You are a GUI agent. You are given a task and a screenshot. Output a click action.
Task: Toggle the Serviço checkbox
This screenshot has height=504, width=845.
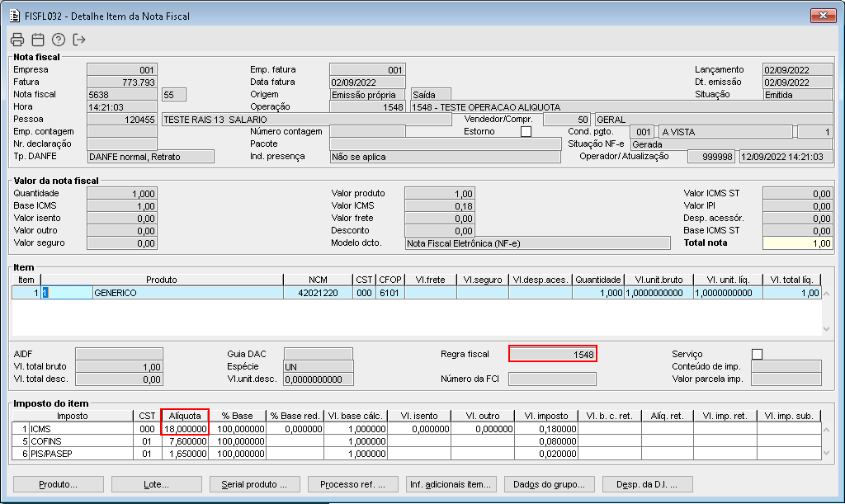pyautogui.click(x=758, y=354)
